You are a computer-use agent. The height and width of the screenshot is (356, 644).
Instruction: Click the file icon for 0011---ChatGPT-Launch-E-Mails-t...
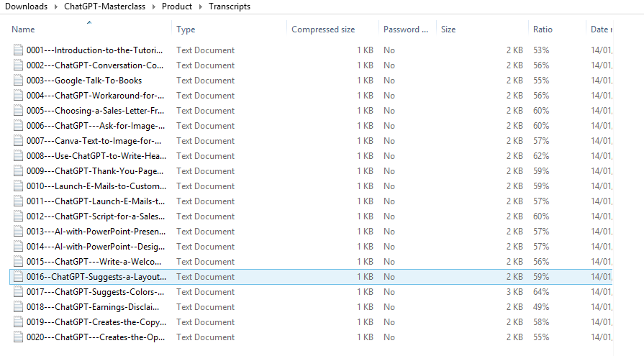pos(18,201)
